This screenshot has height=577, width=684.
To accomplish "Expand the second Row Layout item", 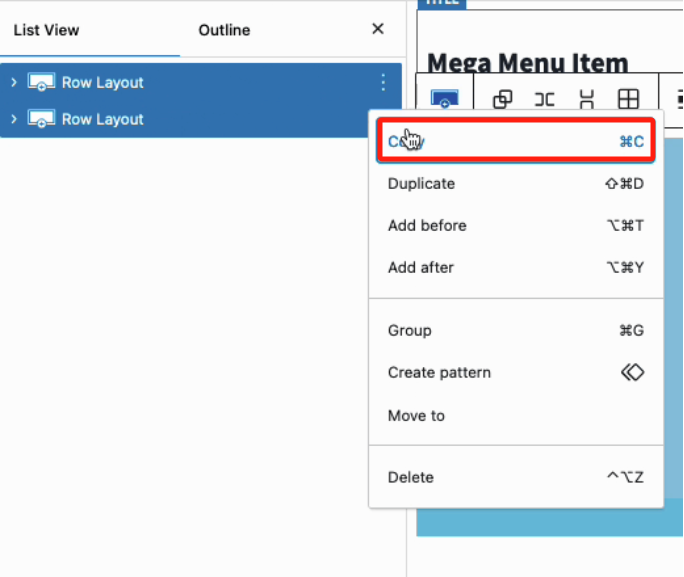I will (x=14, y=119).
